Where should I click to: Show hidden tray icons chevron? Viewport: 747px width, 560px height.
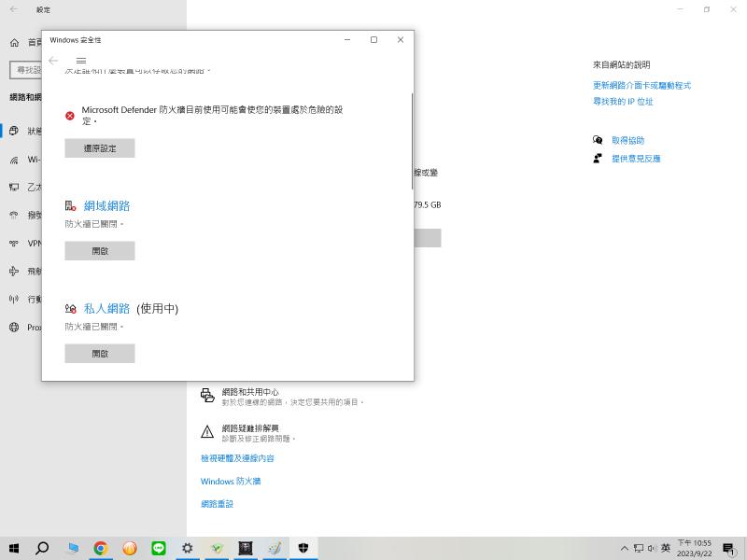tap(625, 548)
